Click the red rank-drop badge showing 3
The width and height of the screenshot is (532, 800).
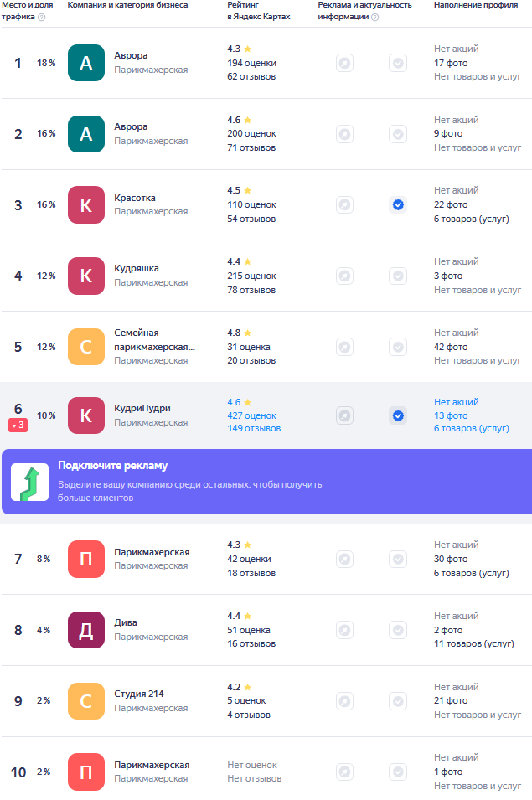18,425
